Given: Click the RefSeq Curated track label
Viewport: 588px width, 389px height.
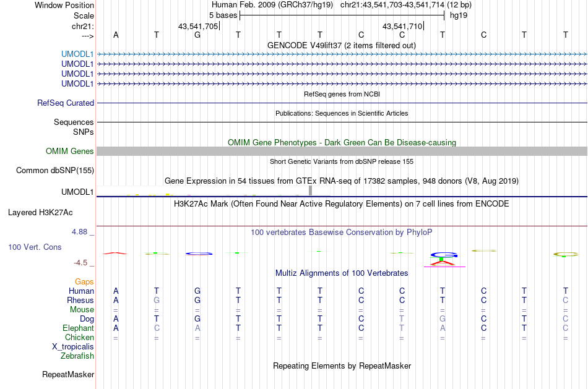Looking at the screenshot, I should point(66,103).
